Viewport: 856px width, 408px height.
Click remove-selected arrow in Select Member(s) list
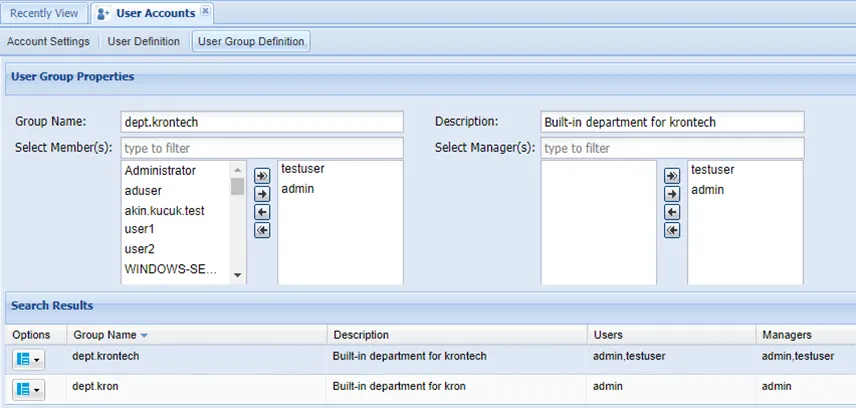(x=263, y=212)
